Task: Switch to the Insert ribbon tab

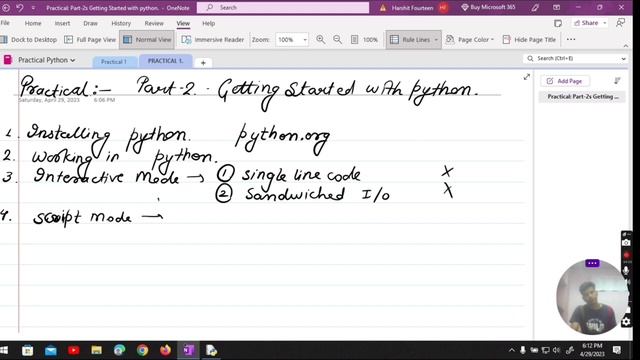Action: coord(62,23)
